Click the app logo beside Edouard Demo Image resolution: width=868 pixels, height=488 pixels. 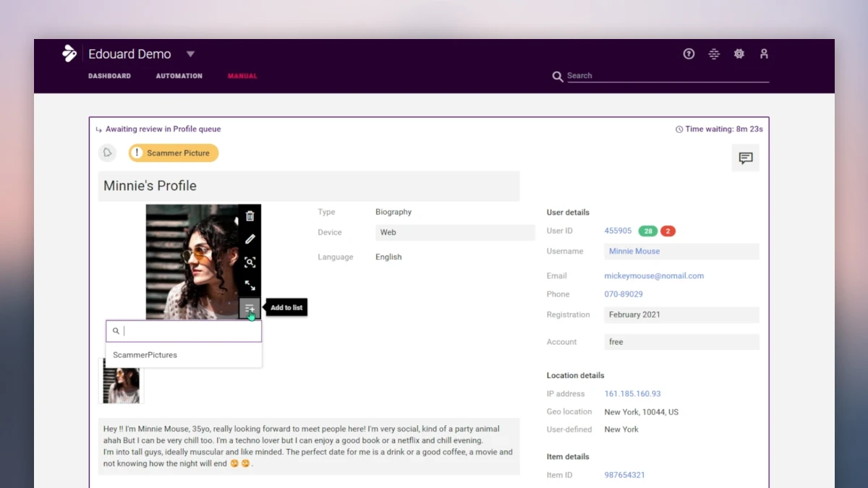tap(69, 53)
